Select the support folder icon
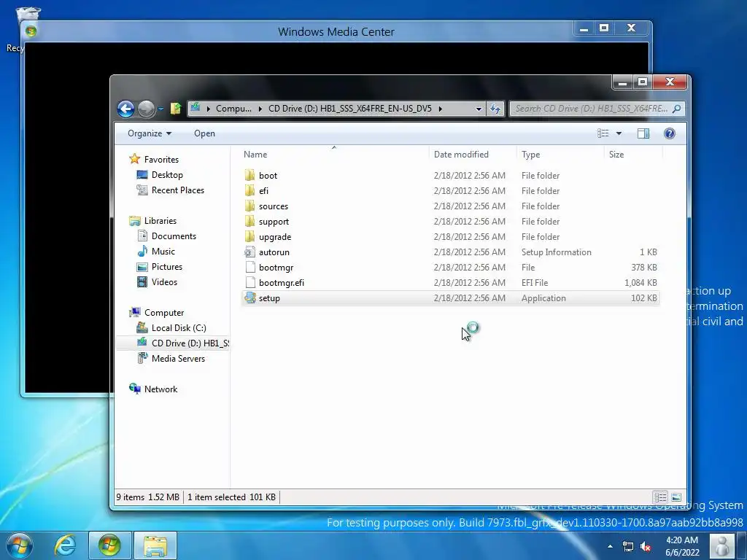This screenshot has width=747, height=560. [250, 221]
